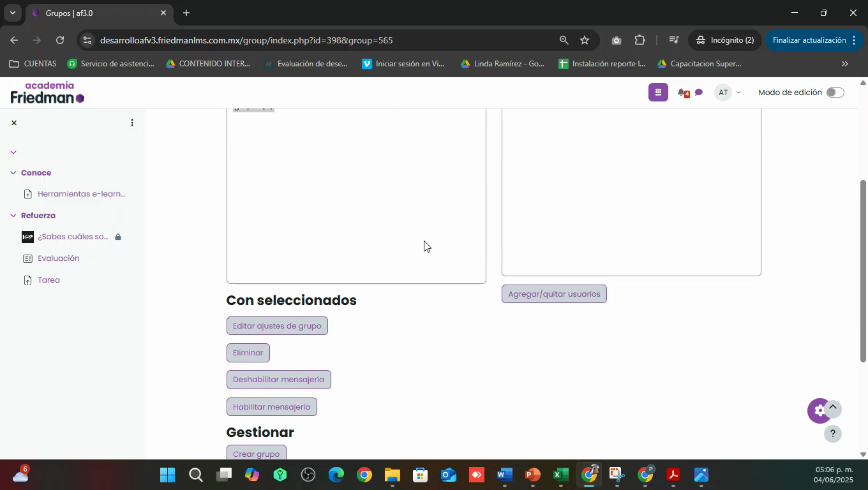Image resolution: width=868 pixels, height=490 pixels.
Task: Open the course index three-dot options
Action: pyautogui.click(x=132, y=122)
